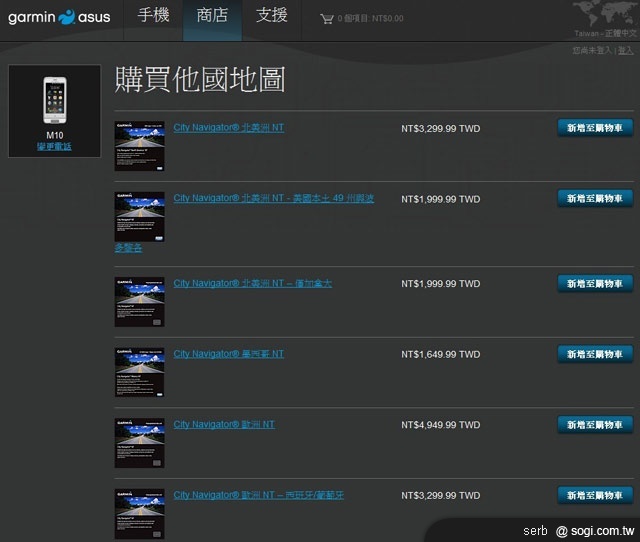
Task: Click the 變更電話 link under M10
Action: pyautogui.click(x=54, y=146)
